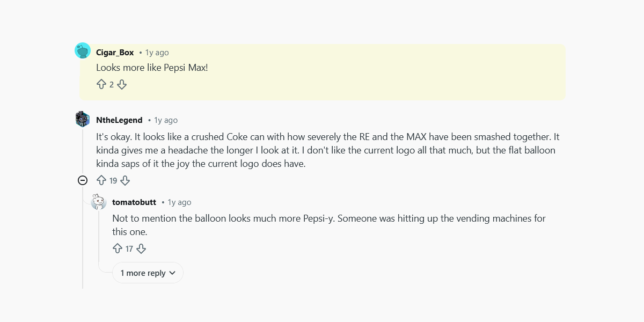
Task: Click the vote score 17 on tomatobutt's reply
Action: tap(129, 248)
